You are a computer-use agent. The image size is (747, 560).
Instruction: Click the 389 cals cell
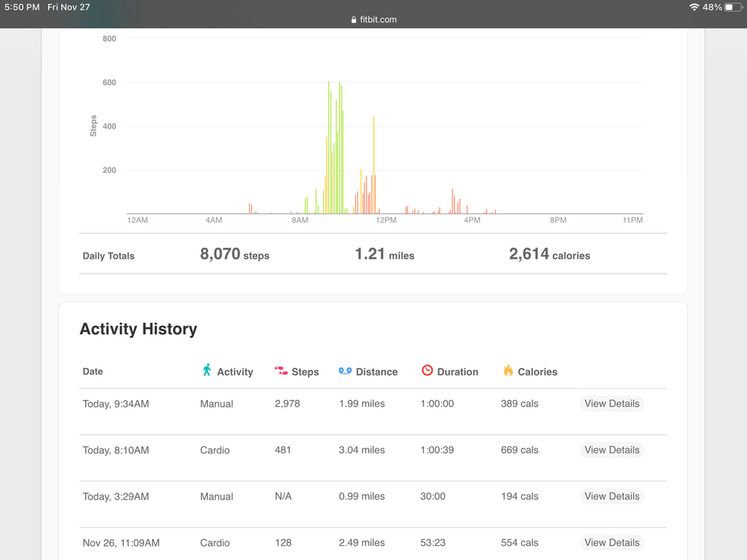click(519, 404)
